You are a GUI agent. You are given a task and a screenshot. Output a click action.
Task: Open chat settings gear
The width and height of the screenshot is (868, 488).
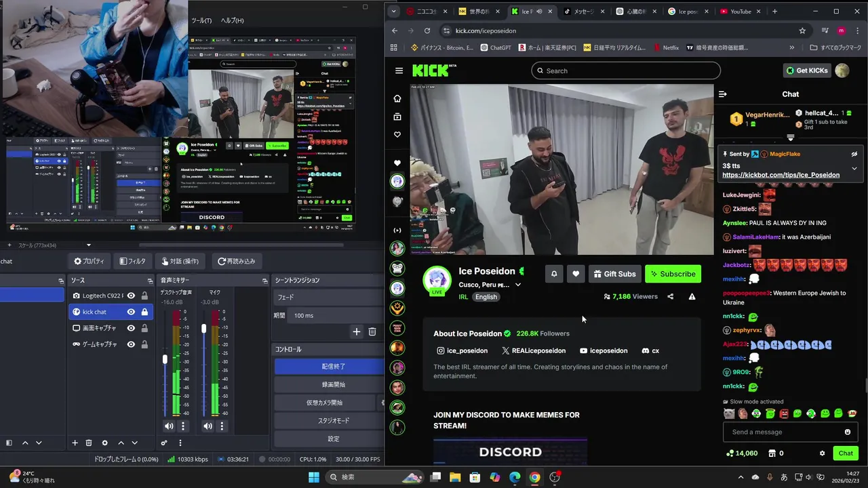pyautogui.click(x=823, y=453)
